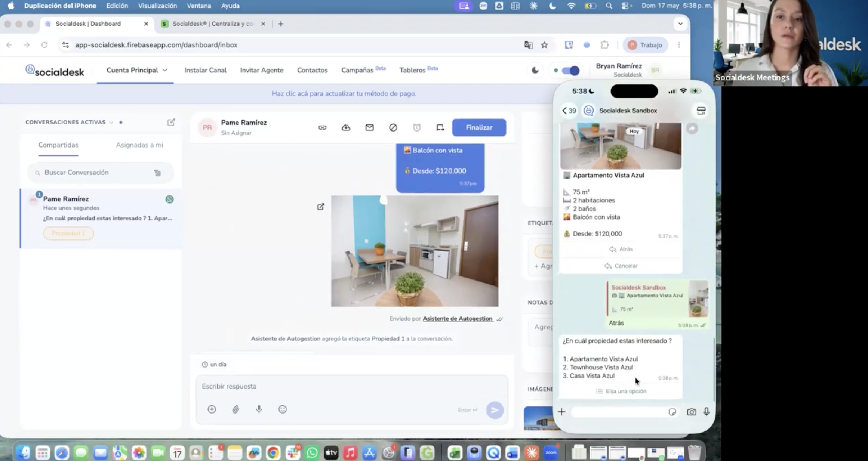Open Campañas Beta menu item

pos(363,70)
